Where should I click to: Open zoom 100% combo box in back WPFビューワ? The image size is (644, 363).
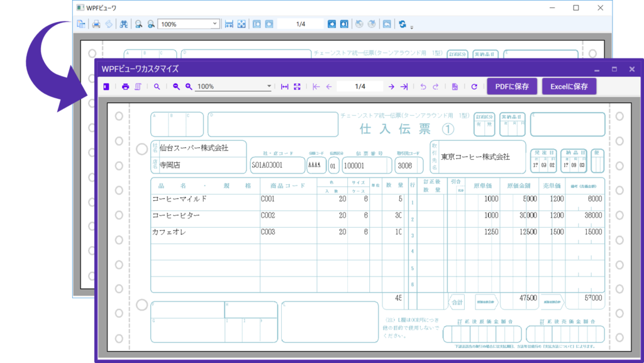tap(189, 25)
